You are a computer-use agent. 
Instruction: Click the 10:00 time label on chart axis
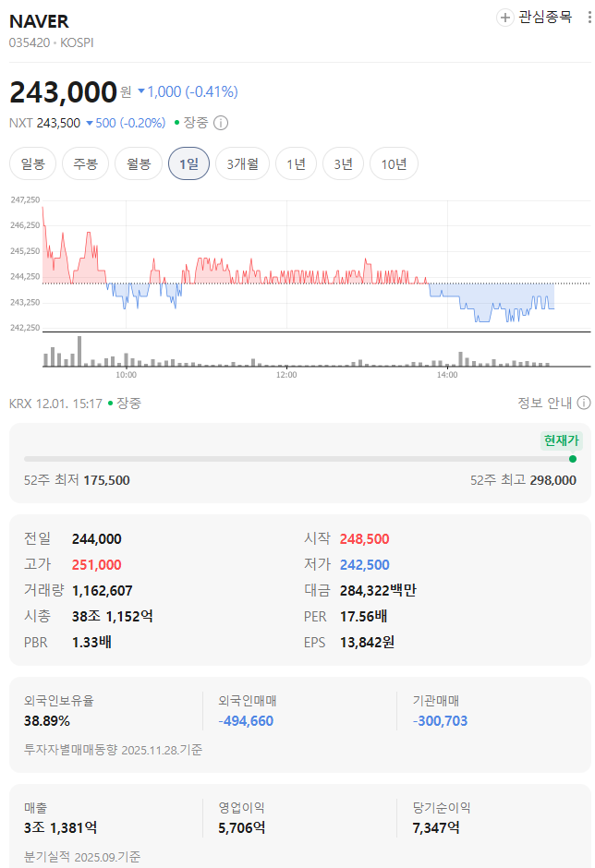coord(126,375)
